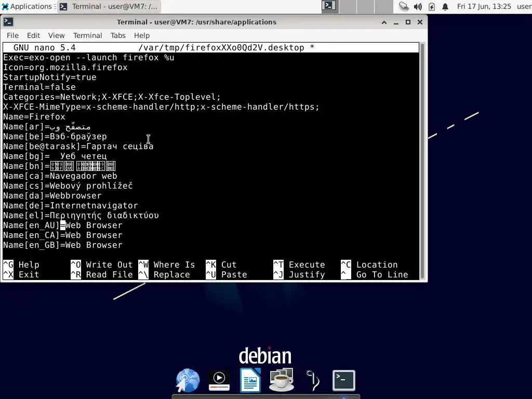
Task: Click the terminal icon in title bar
Action: [8, 22]
